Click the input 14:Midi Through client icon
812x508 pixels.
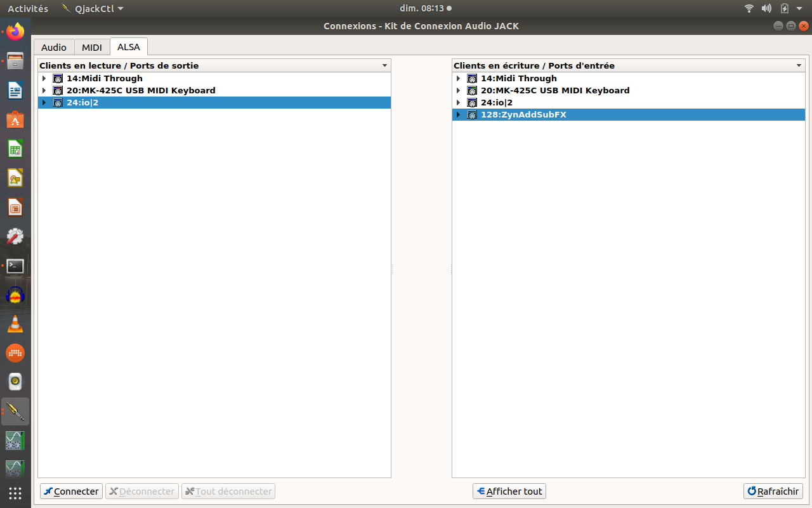click(x=472, y=79)
